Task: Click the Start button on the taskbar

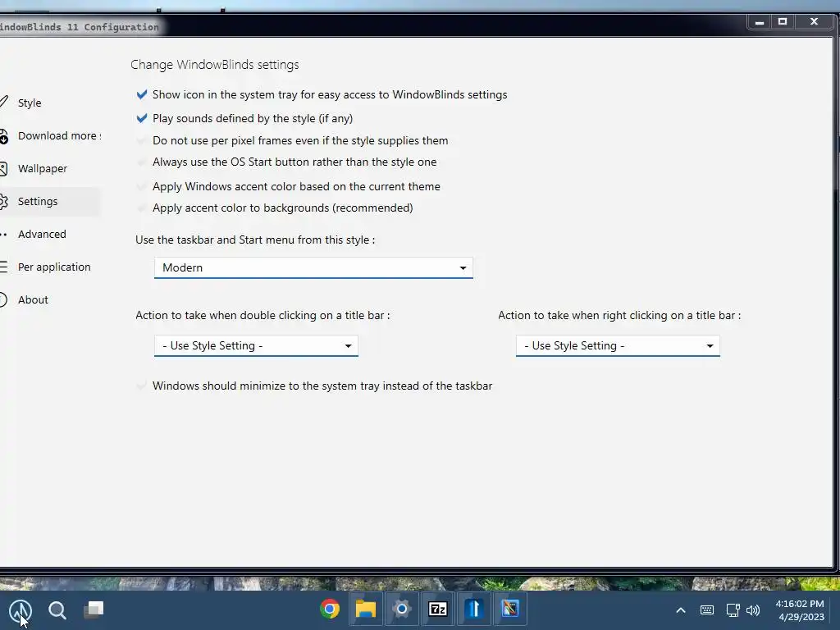Action: (x=21, y=609)
